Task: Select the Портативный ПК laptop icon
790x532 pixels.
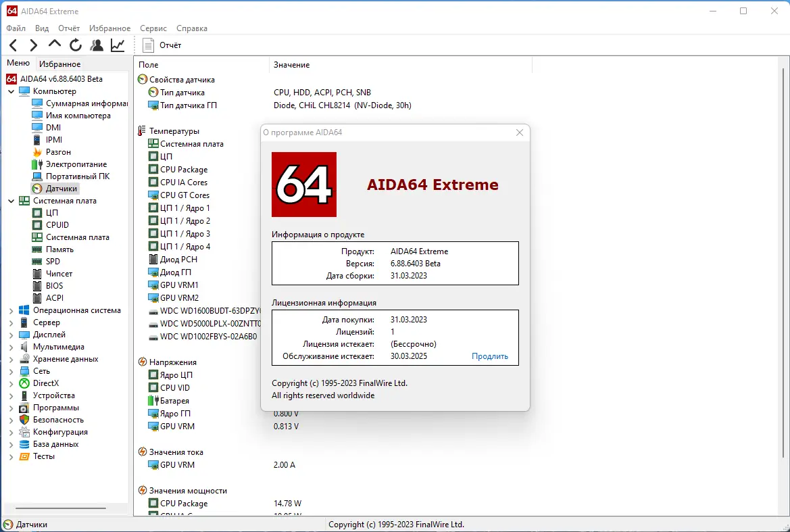Action: pyautogui.click(x=37, y=176)
